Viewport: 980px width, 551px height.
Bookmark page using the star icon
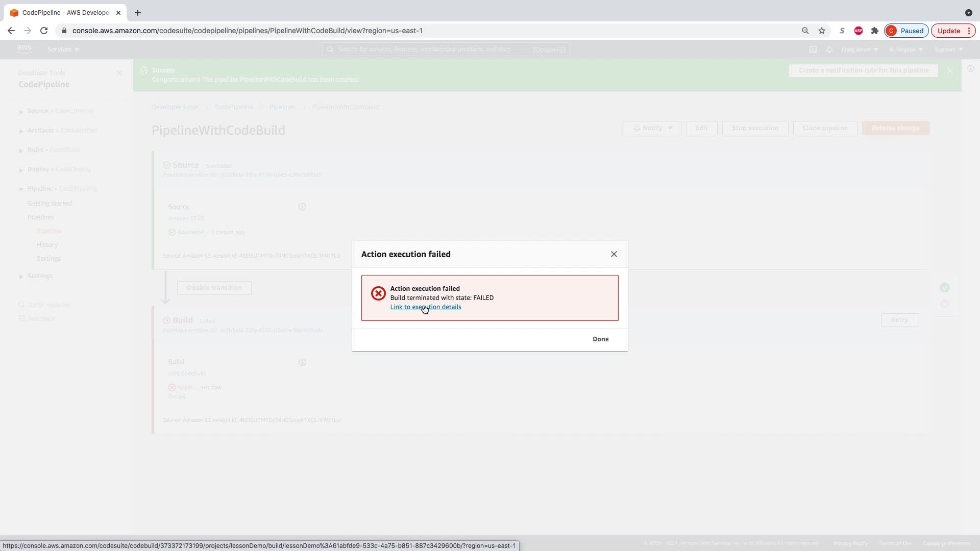(821, 31)
